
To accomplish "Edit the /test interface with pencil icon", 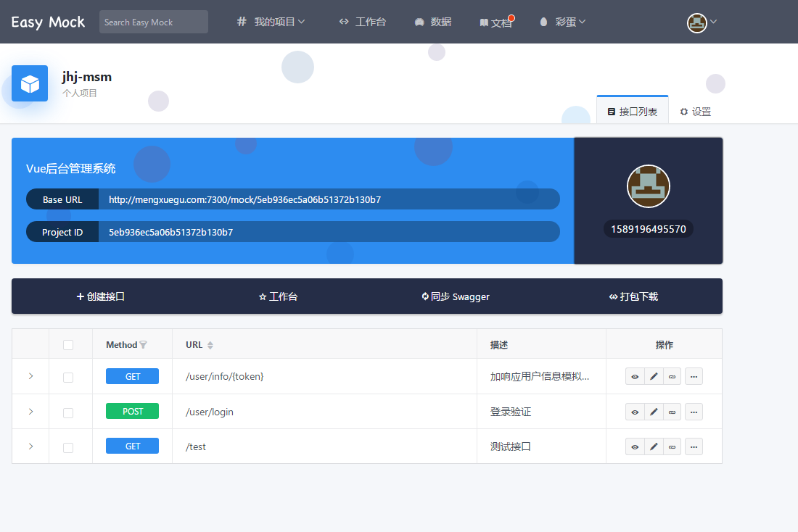I will point(654,446).
